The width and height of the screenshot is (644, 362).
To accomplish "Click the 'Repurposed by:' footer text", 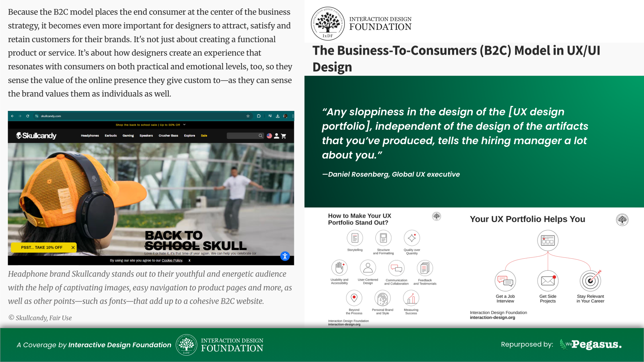I will tap(527, 344).
